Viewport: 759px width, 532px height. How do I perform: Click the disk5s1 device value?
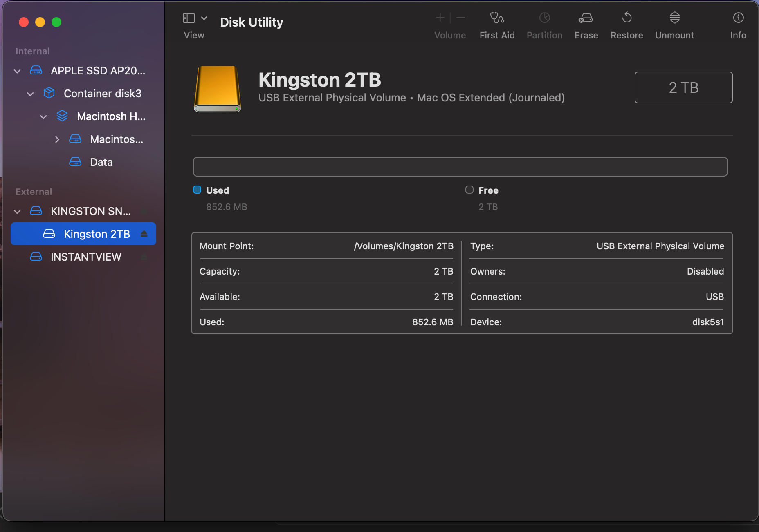coord(708,322)
